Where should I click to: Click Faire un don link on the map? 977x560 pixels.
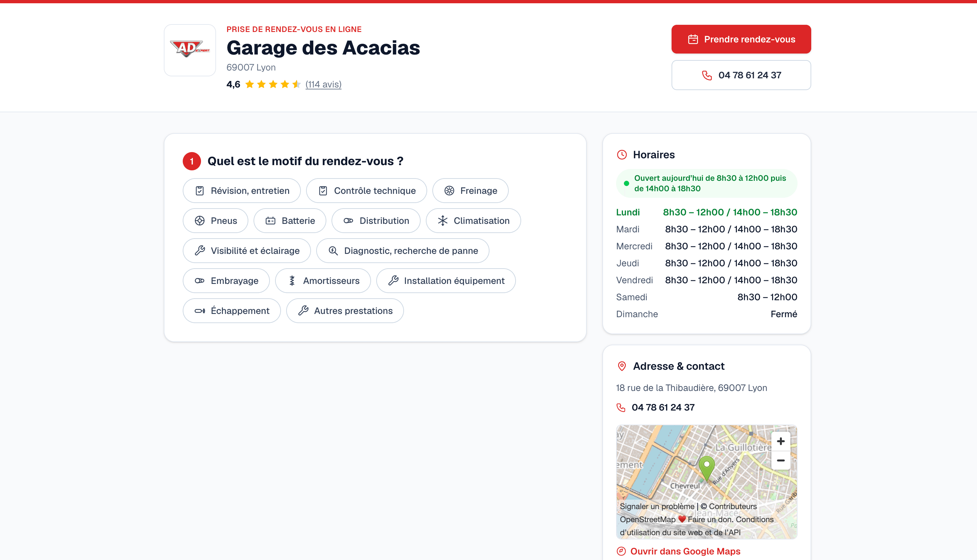click(x=710, y=520)
